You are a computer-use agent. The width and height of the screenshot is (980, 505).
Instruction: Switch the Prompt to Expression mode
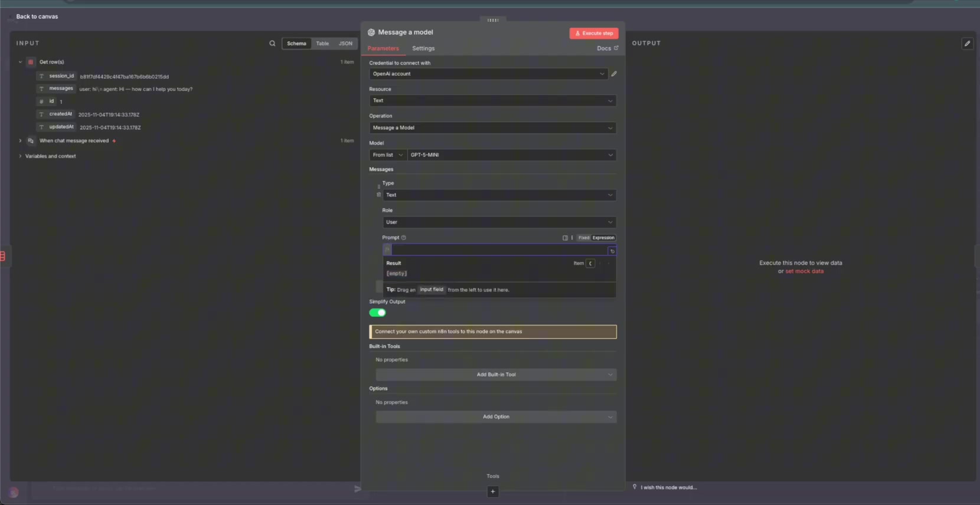603,238
